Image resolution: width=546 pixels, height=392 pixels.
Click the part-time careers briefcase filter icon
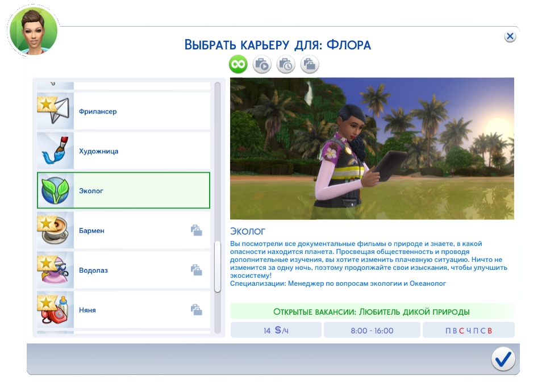coord(310,64)
